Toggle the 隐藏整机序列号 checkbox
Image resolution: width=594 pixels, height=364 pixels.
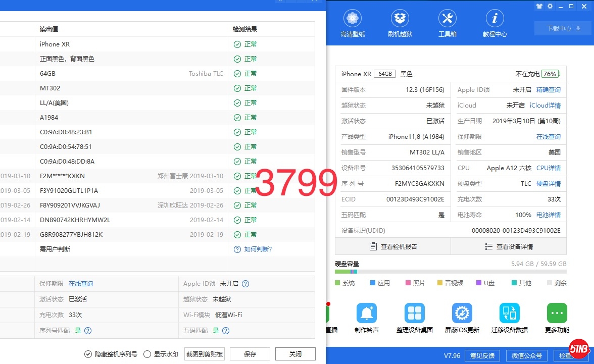88,354
